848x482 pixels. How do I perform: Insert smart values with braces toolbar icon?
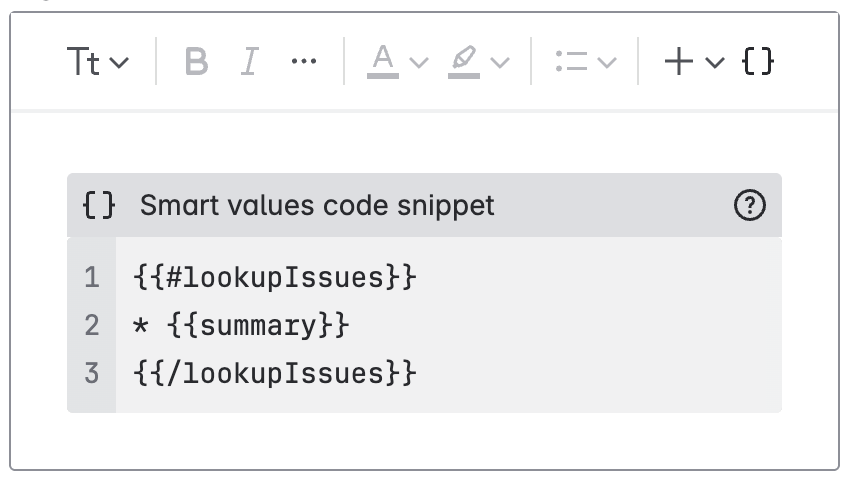point(758,62)
